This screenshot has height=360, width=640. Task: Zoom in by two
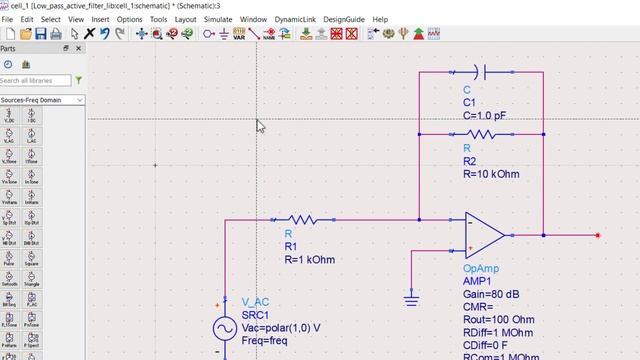172,34
